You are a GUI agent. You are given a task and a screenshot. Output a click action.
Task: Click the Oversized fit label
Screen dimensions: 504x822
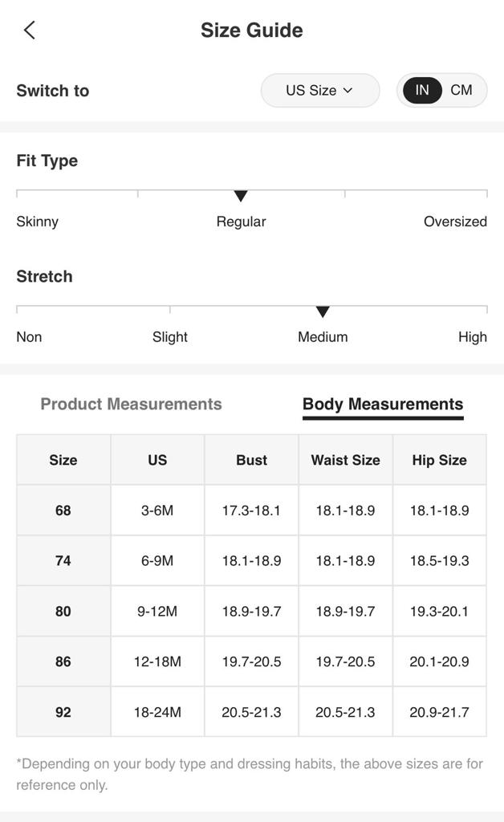pos(455,222)
